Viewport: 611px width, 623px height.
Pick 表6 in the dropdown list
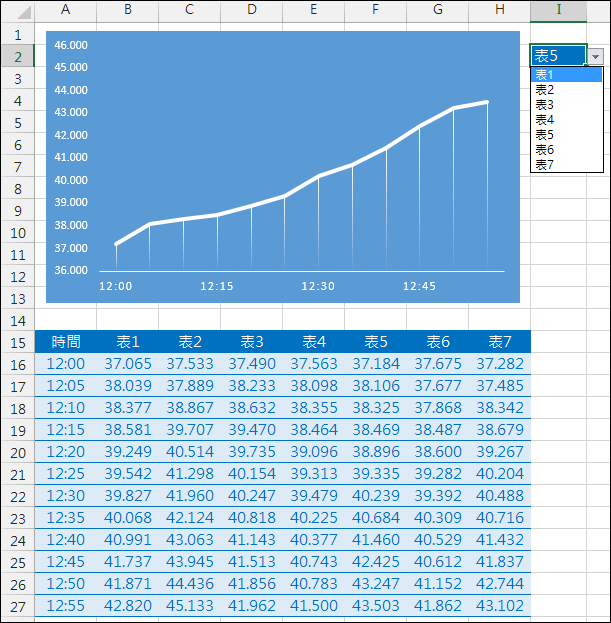(567, 150)
